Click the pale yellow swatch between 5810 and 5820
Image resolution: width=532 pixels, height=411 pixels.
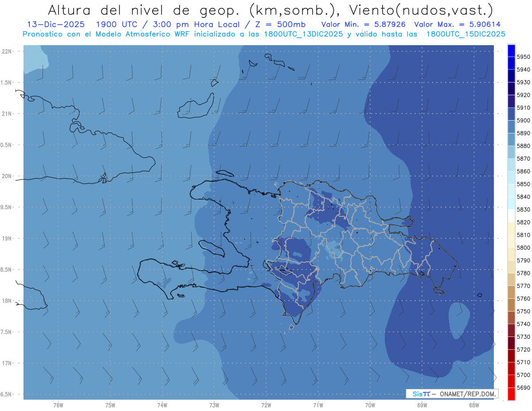coord(511,228)
